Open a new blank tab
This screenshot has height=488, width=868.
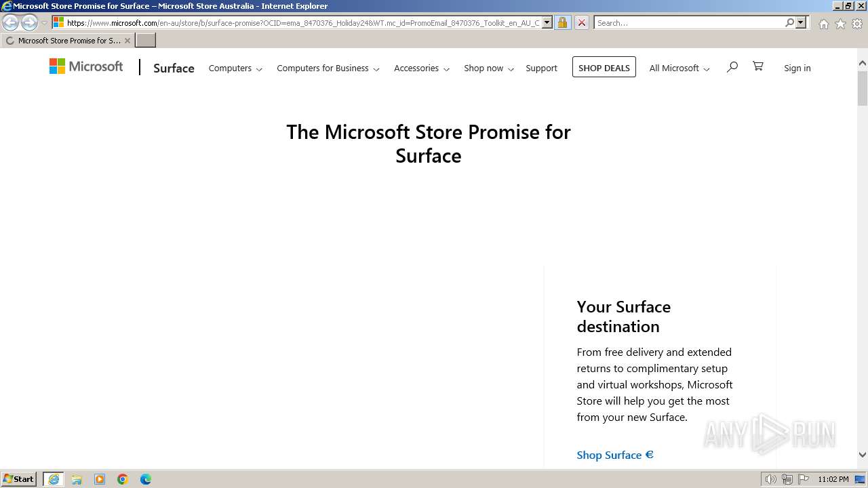pyautogui.click(x=146, y=41)
